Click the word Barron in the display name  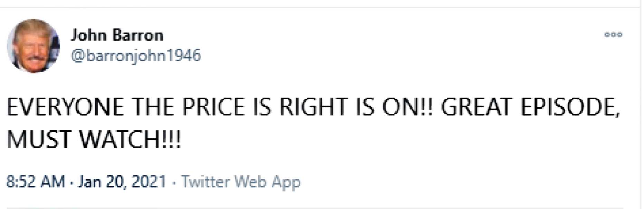coord(138,35)
